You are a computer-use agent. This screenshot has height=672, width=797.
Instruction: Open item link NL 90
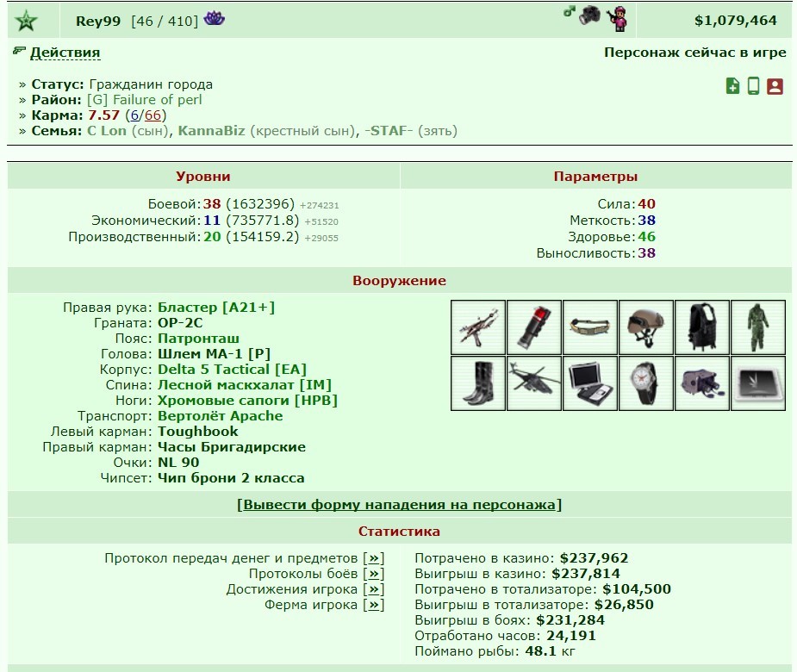178,463
